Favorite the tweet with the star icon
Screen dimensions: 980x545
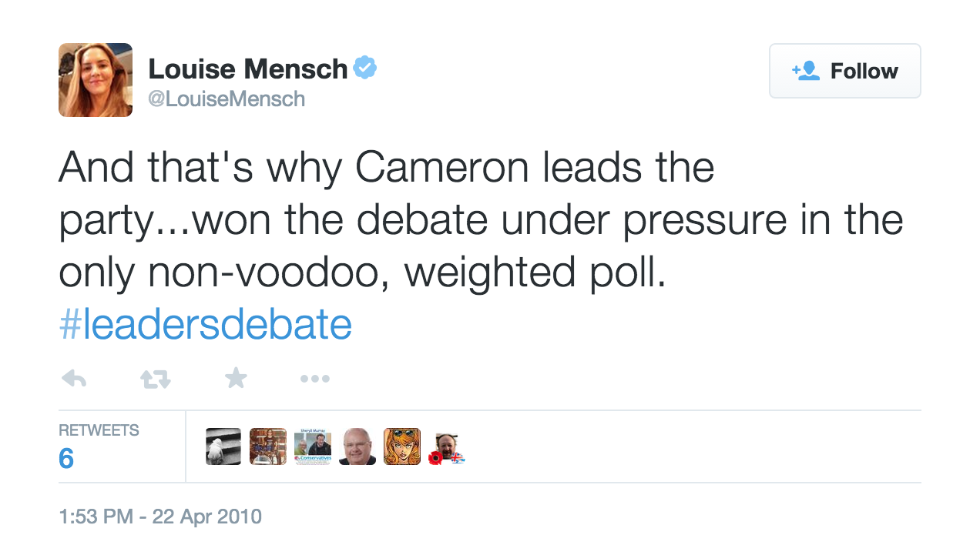tap(236, 377)
